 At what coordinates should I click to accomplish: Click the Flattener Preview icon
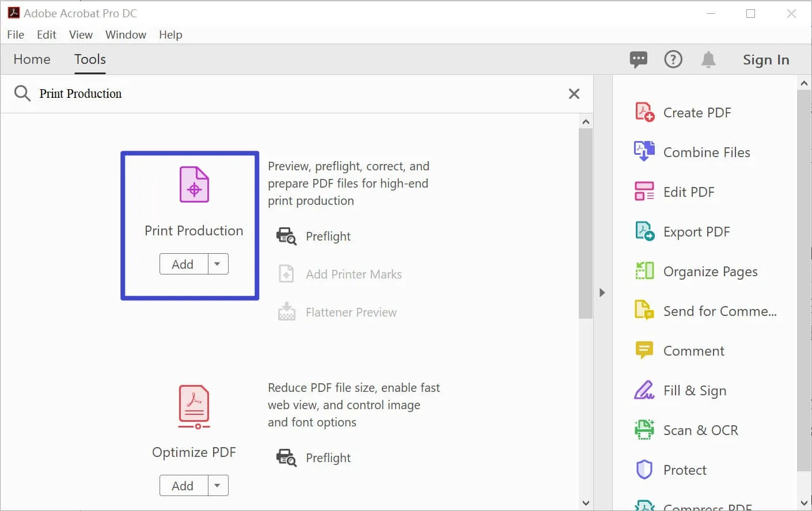pos(286,312)
